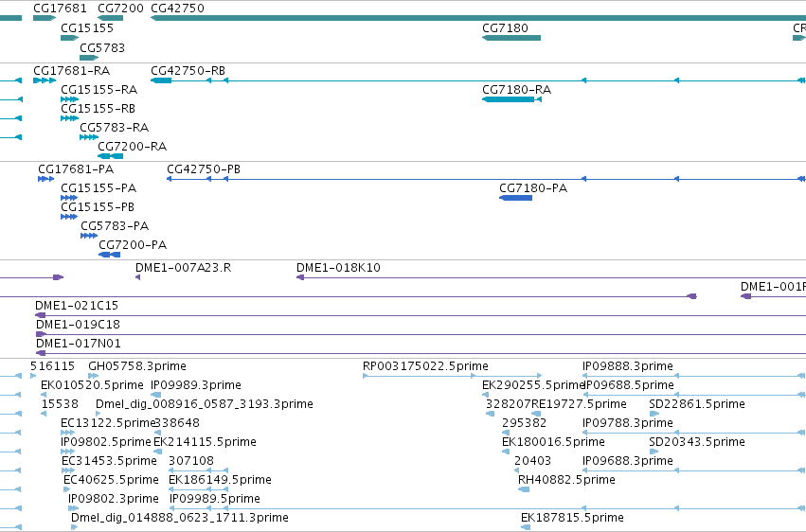Select EST 295382
The image size is (806, 532).
(x=506, y=433)
